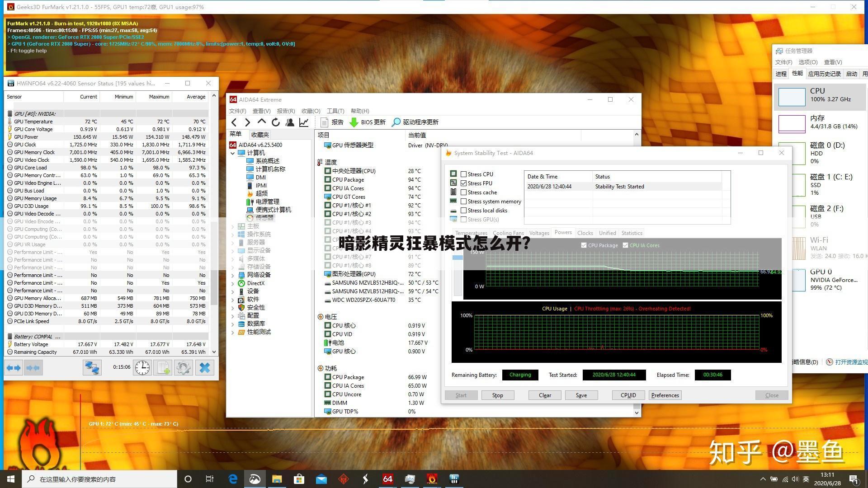Click AIDA64 sensor list scroll-down arrow

(x=637, y=413)
